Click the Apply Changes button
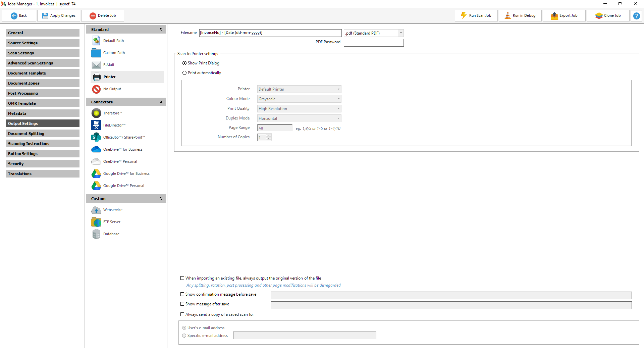 tap(59, 16)
